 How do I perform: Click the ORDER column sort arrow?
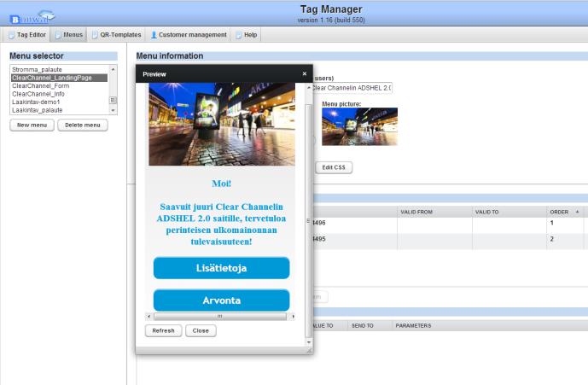click(577, 212)
